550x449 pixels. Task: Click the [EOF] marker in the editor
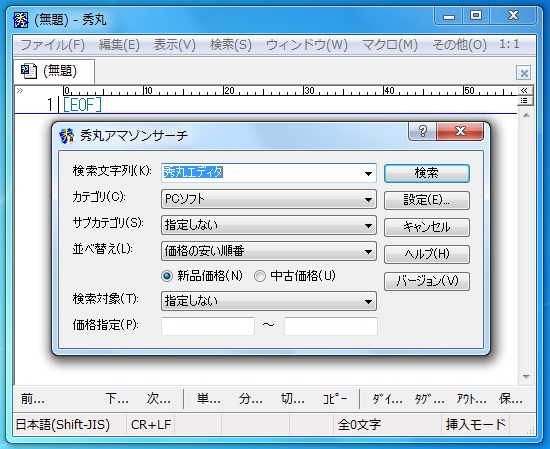pyautogui.click(x=82, y=105)
